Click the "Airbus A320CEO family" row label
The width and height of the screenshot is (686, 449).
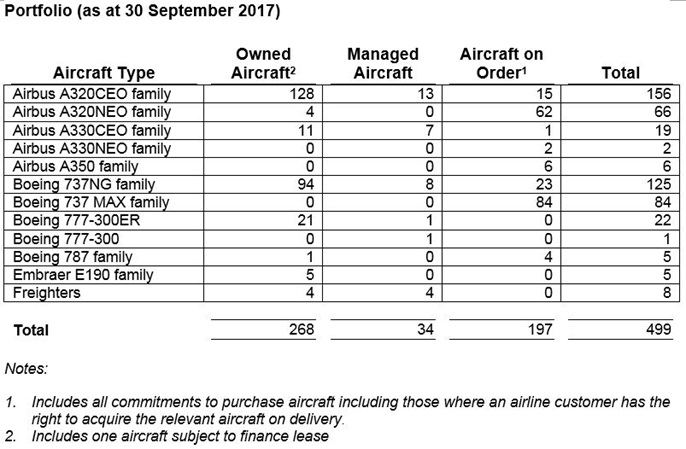coord(92,94)
